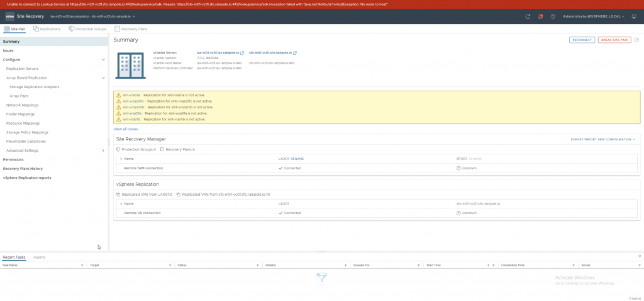Image resolution: width=644 pixels, height=301 pixels.
Task: Click the Break Site Pair button
Action: tap(614, 40)
